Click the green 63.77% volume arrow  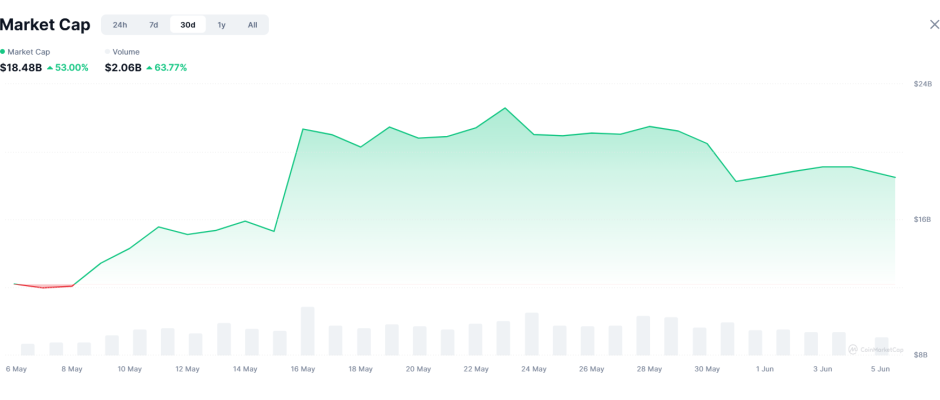tap(149, 68)
